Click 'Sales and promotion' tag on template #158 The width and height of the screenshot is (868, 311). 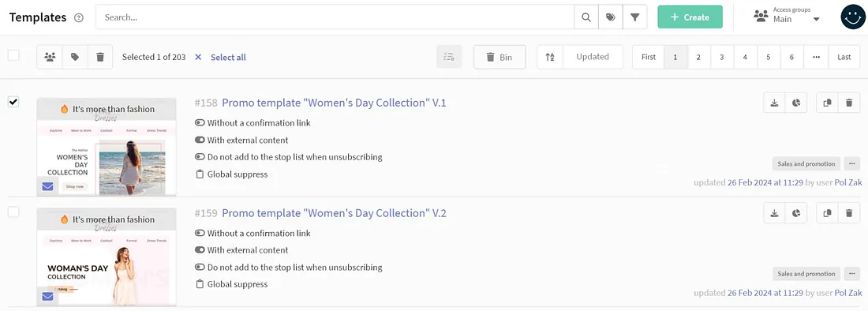coord(806,164)
